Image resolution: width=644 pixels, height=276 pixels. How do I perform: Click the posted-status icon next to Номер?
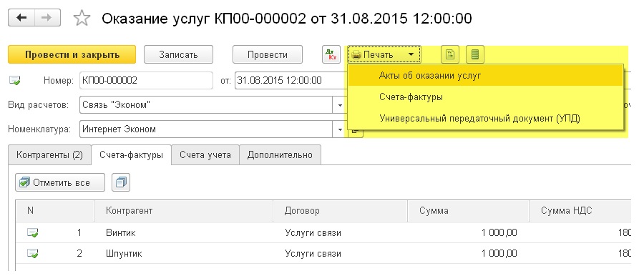point(15,81)
